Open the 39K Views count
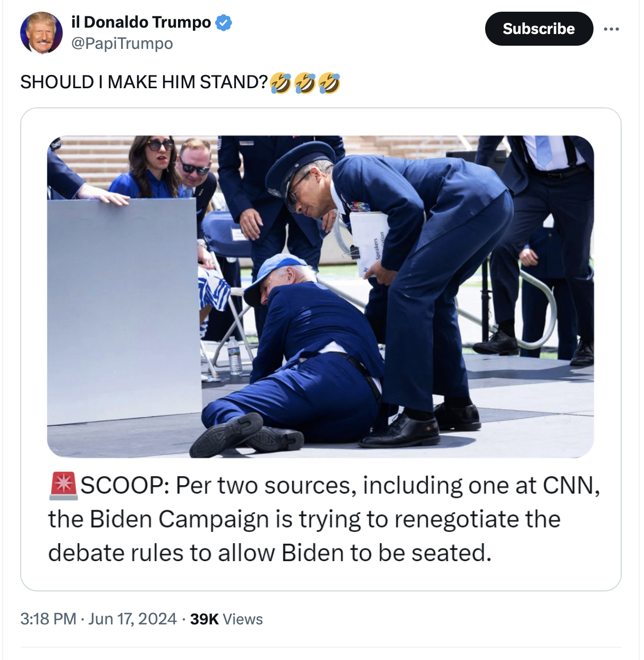Image resolution: width=644 pixels, height=660 pixels. coord(226,619)
